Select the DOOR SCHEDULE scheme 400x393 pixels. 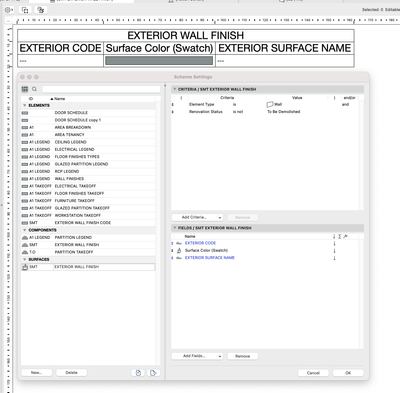click(x=88, y=113)
